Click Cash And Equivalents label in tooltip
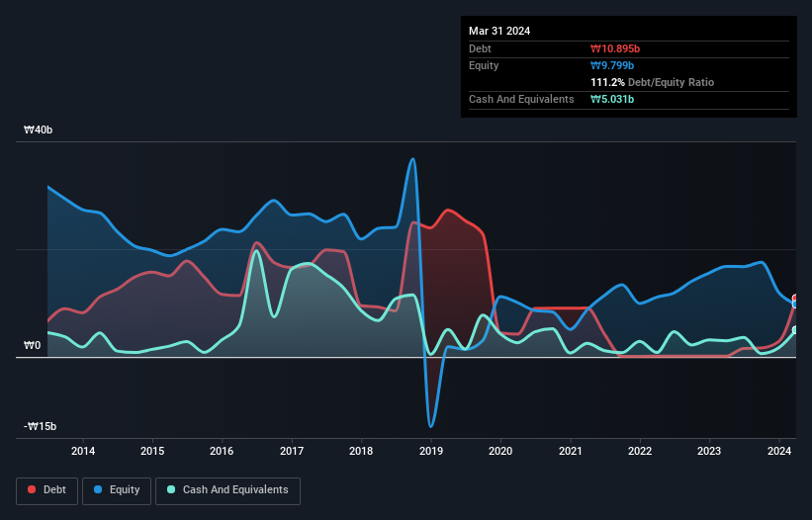 (x=521, y=99)
